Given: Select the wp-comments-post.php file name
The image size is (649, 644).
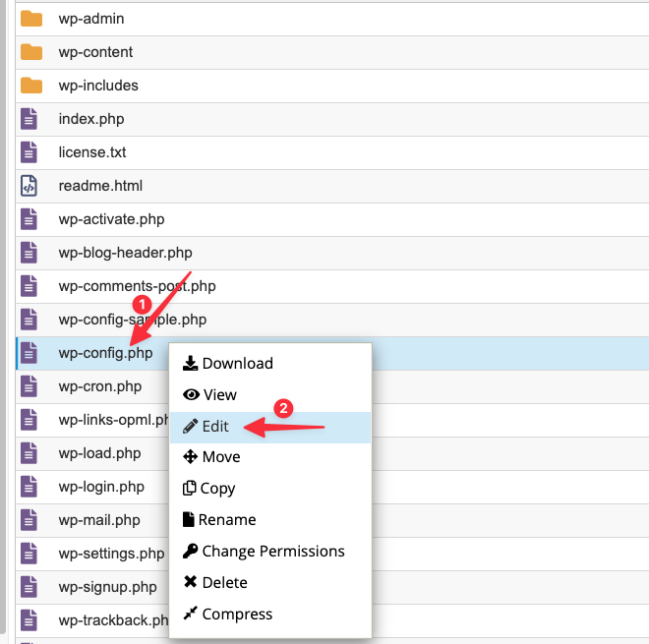Looking at the screenshot, I should [x=138, y=287].
